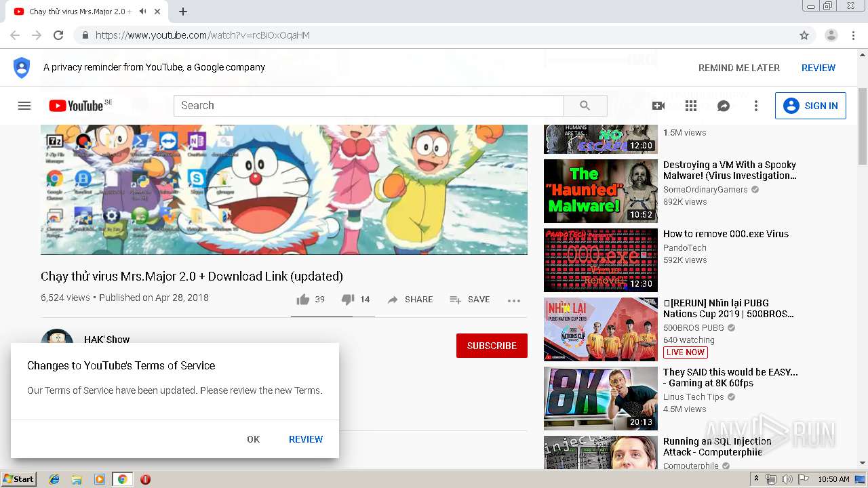This screenshot has height=488, width=868.
Task: Open the Chrome three-dot menu
Action: click(x=854, y=35)
